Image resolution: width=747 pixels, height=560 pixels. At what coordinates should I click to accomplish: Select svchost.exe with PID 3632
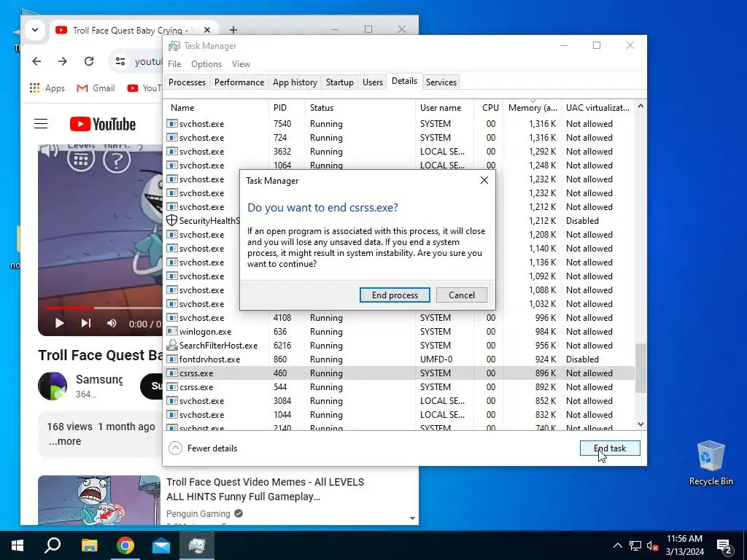(x=399, y=152)
